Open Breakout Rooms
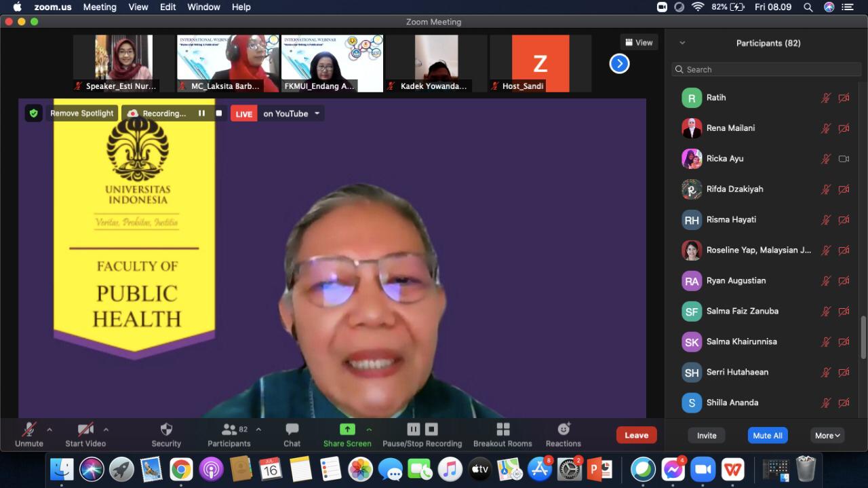The height and width of the screenshot is (488, 868). [x=502, y=430]
